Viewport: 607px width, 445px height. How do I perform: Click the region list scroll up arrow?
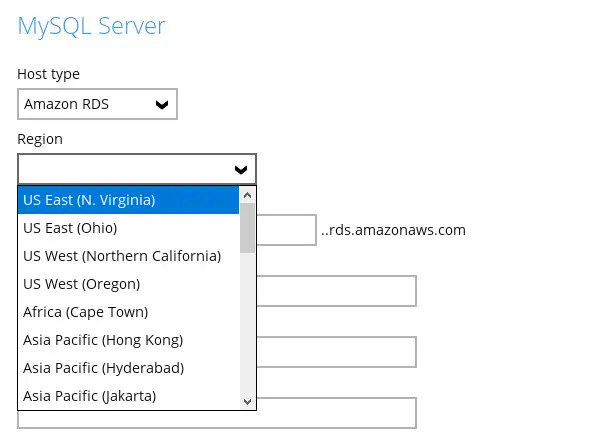point(248,195)
